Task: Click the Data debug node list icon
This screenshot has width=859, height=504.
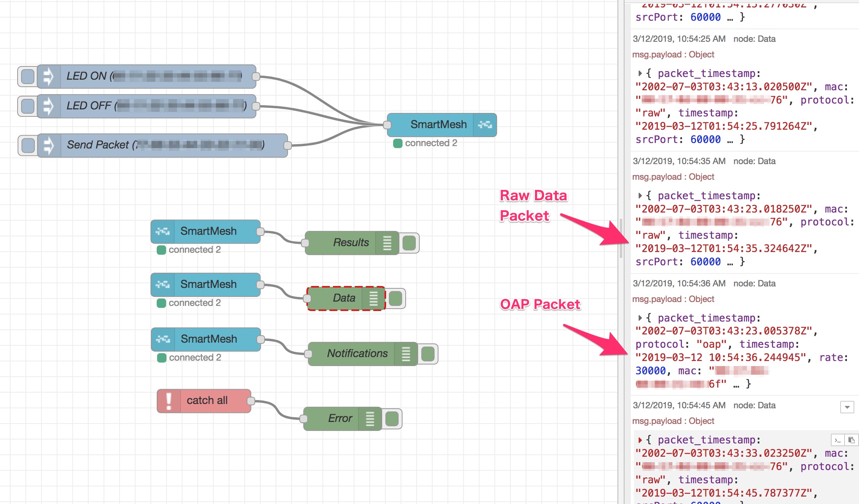Action: pyautogui.click(x=373, y=298)
